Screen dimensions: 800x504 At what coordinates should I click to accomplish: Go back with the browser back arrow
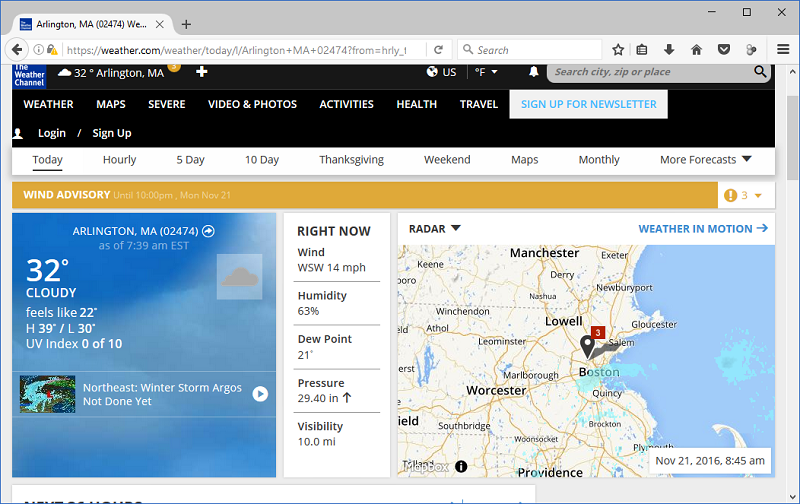(17, 50)
